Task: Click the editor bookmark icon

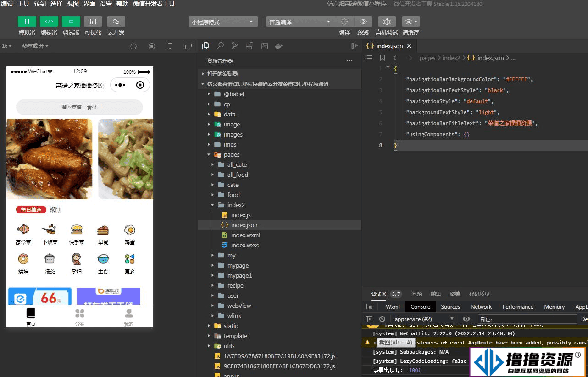Action: point(383,58)
